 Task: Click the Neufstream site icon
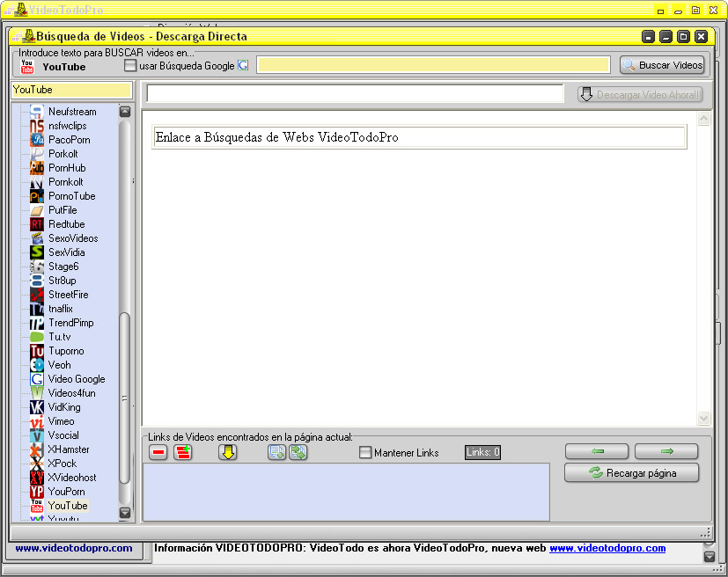37,112
